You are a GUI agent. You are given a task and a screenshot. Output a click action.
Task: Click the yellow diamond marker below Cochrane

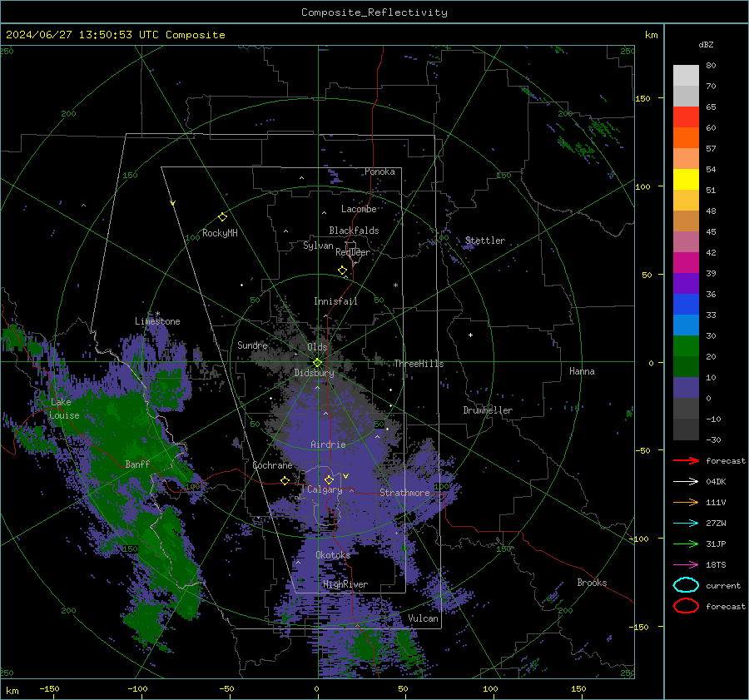point(285,481)
